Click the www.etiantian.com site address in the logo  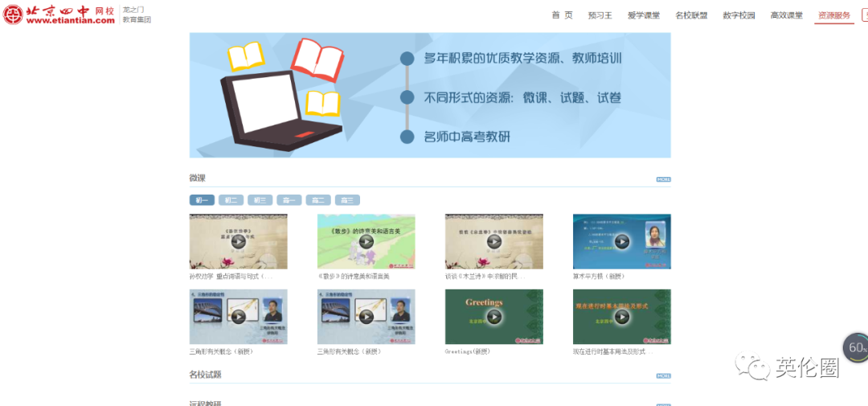(70, 21)
